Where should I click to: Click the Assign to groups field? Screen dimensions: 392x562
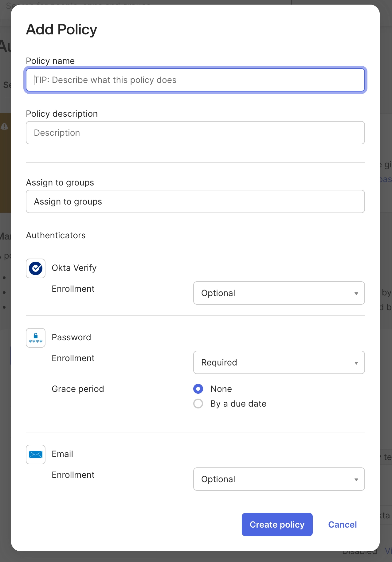click(x=195, y=201)
